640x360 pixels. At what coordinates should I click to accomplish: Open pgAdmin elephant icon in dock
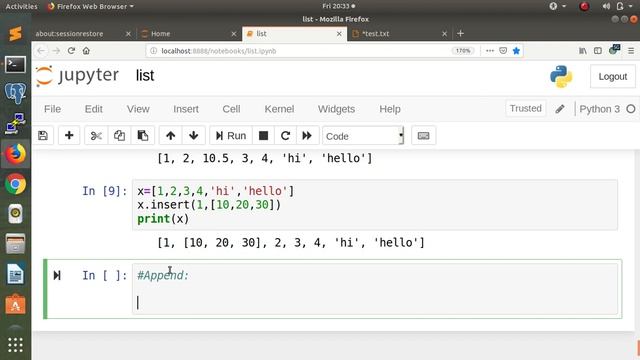(16, 93)
